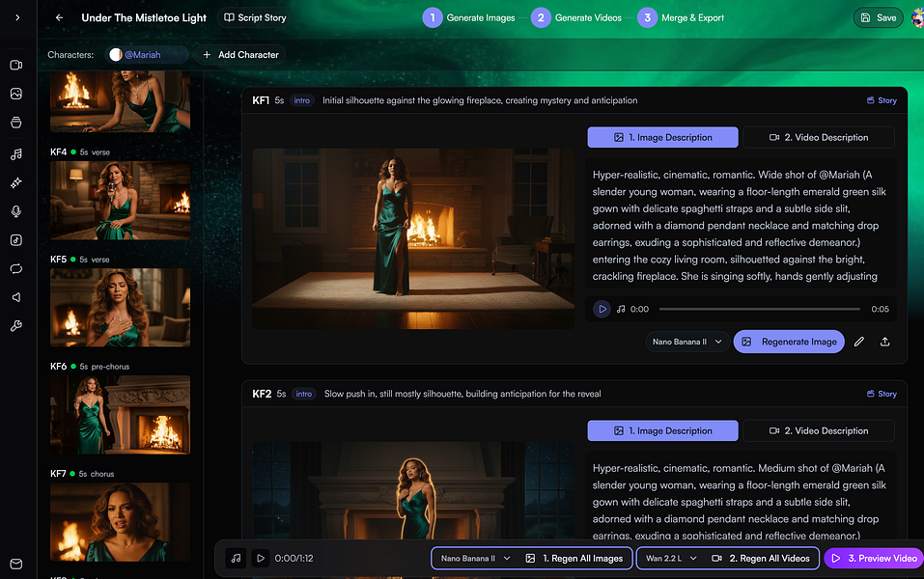Open the music file icon in sidebar
The width and height of the screenshot is (924, 579).
[x=15, y=239]
